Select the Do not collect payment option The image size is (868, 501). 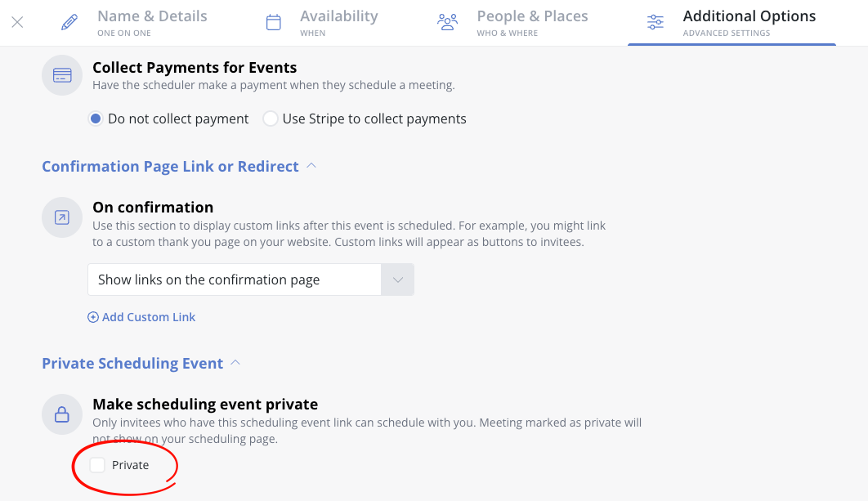pos(96,119)
